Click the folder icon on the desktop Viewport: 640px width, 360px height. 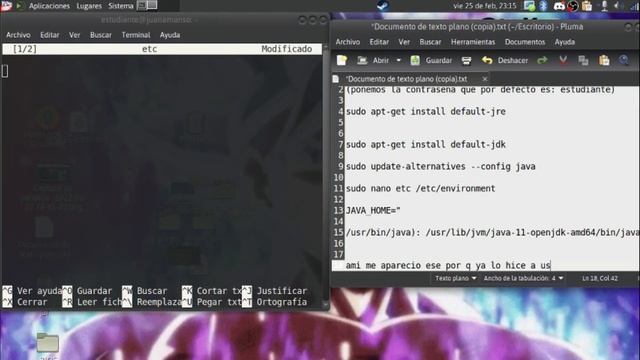coord(47,342)
